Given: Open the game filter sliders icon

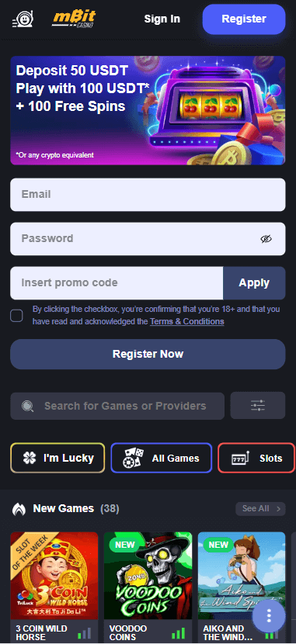Looking at the screenshot, I should (x=258, y=406).
